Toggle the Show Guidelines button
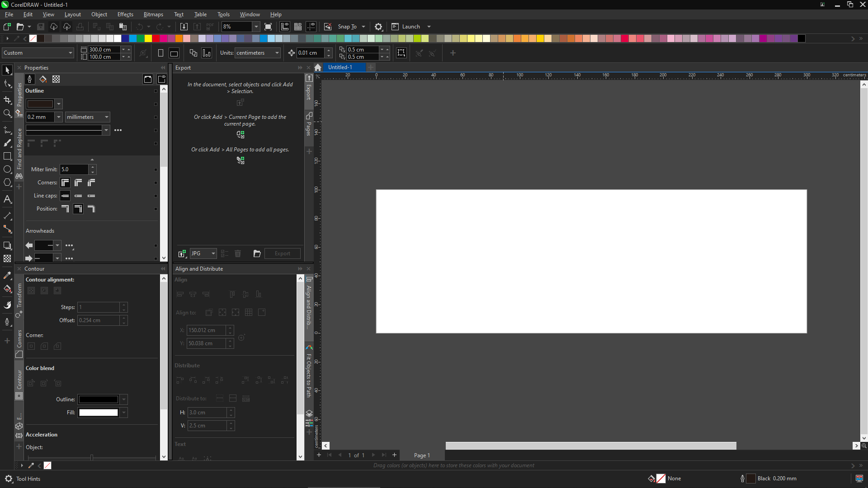The image size is (868, 488). click(311, 27)
